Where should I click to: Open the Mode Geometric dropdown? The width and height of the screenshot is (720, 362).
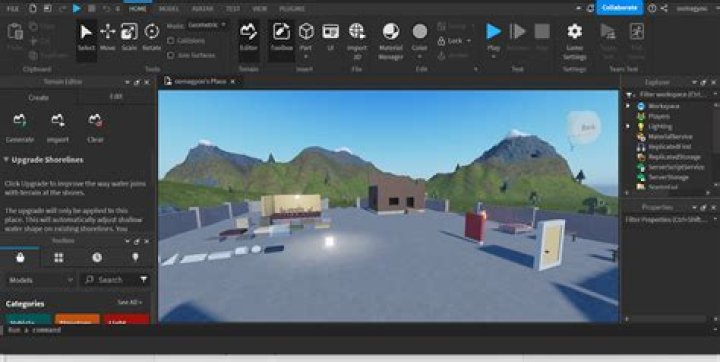207,25
